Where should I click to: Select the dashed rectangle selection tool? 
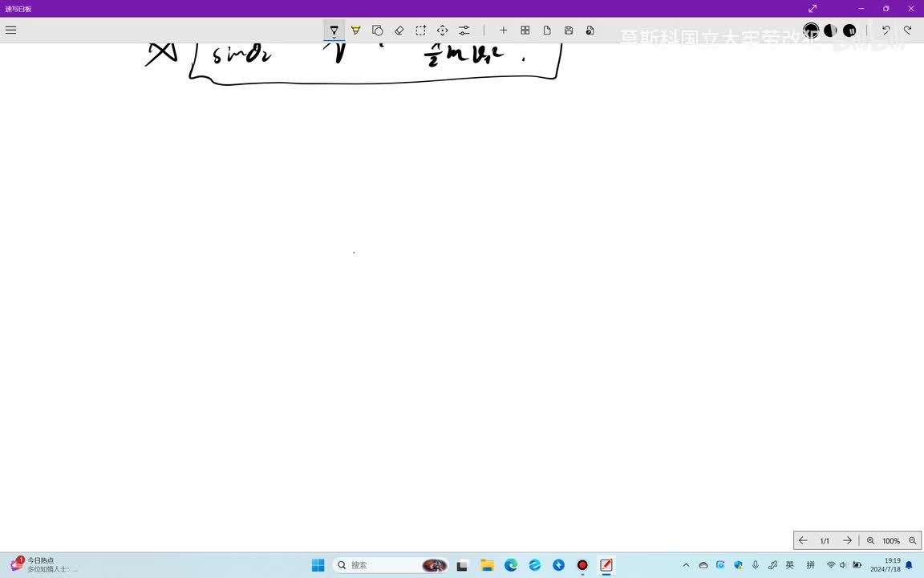pos(421,30)
